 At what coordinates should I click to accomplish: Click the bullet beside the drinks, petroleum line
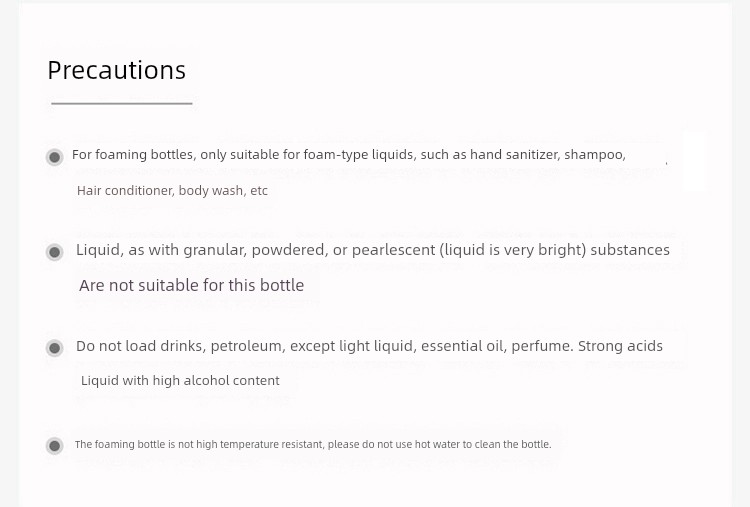[x=55, y=348]
